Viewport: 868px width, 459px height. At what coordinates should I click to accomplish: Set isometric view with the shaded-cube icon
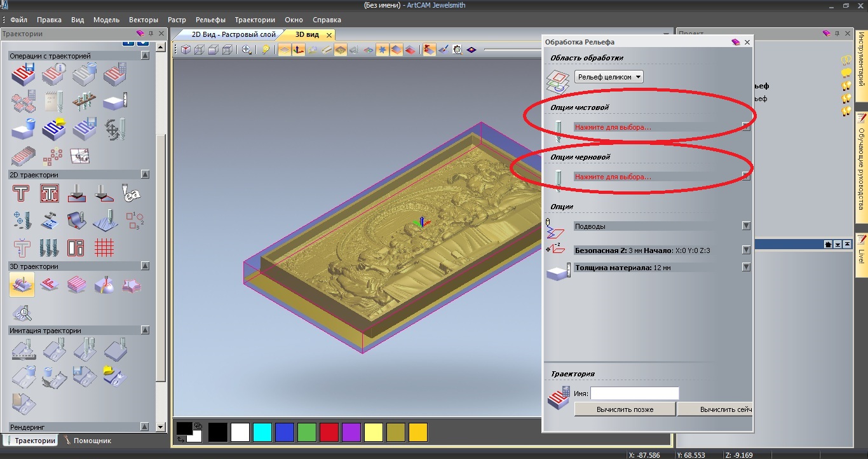(x=186, y=50)
